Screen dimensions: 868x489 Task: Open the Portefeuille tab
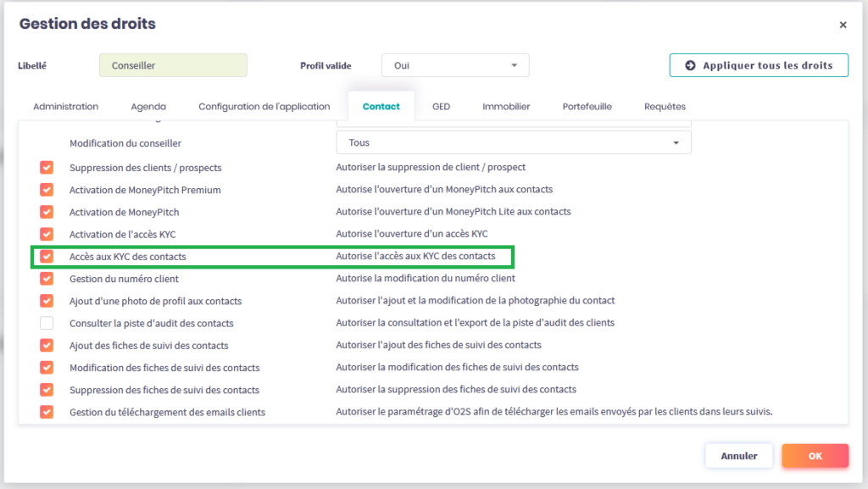coord(587,107)
